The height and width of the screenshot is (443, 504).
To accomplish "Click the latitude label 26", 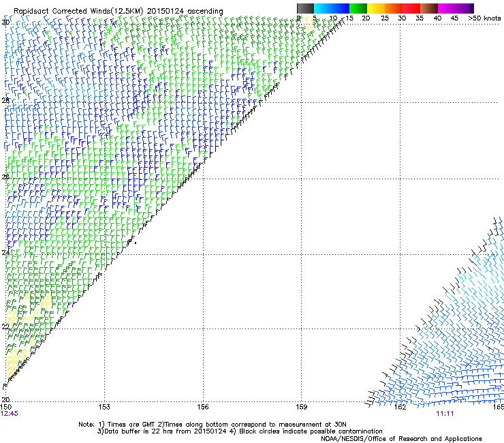I will tap(5, 177).
